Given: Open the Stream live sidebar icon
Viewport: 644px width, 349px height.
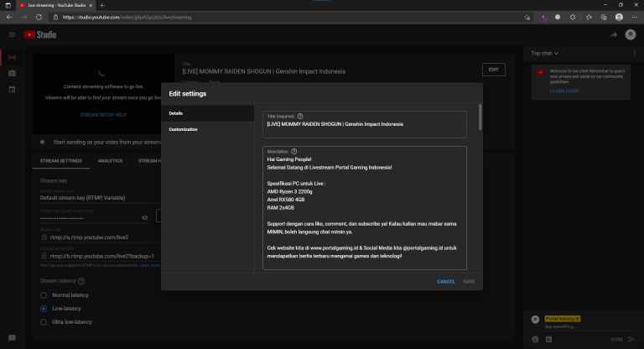Looking at the screenshot, I should click(x=12, y=58).
